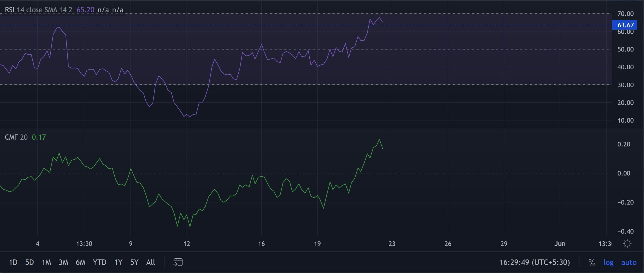This screenshot has width=644, height=273.
Task: Select the 1D time range
Action: tap(13, 262)
